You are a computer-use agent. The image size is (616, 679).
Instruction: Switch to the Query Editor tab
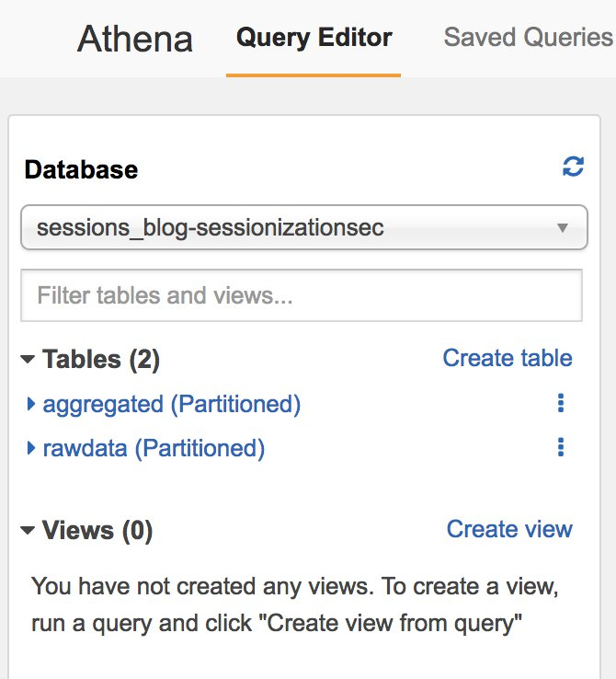[314, 38]
